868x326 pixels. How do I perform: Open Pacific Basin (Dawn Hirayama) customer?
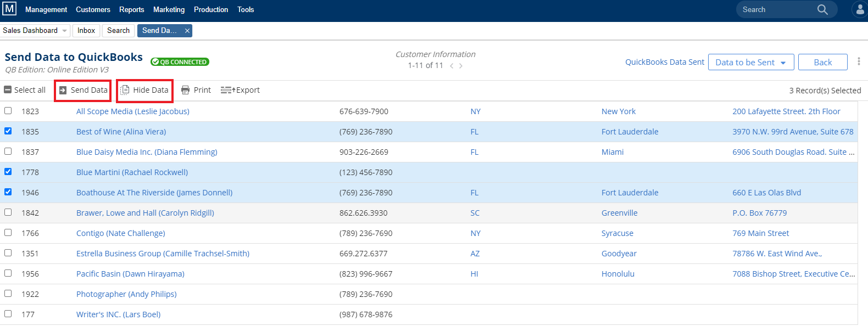(x=131, y=274)
